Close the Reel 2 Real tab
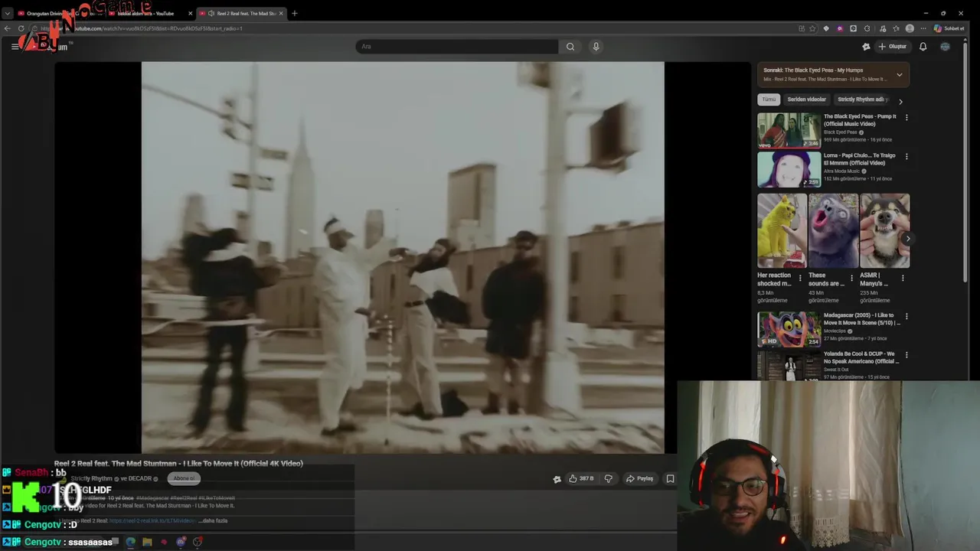The image size is (980, 551). tap(281, 13)
